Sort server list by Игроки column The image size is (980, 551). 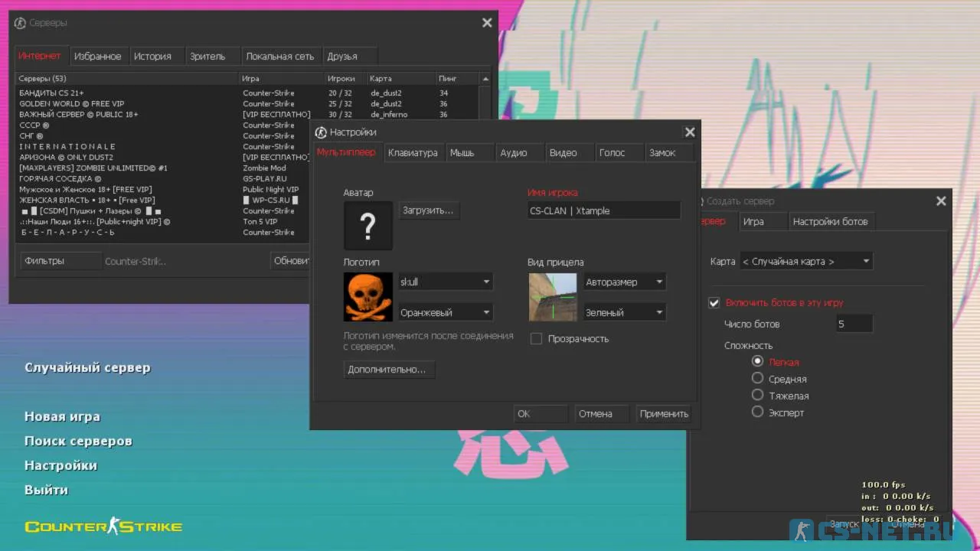[345, 78]
